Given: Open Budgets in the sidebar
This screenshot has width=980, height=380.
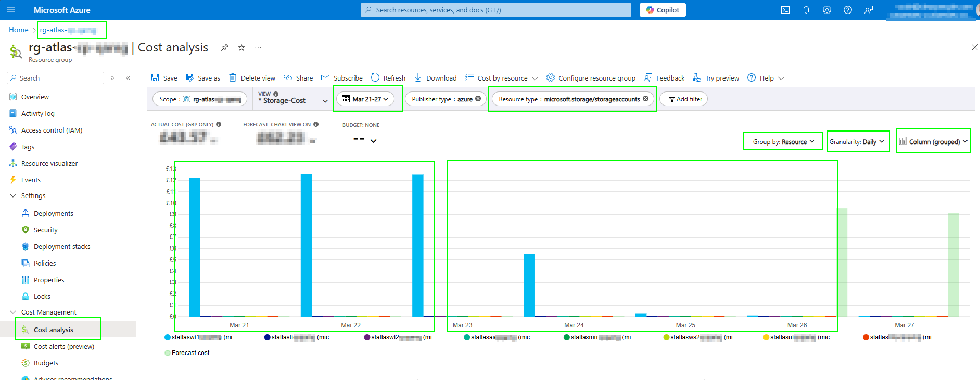Looking at the screenshot, I should pyautogui.click(x=46, y=363).
